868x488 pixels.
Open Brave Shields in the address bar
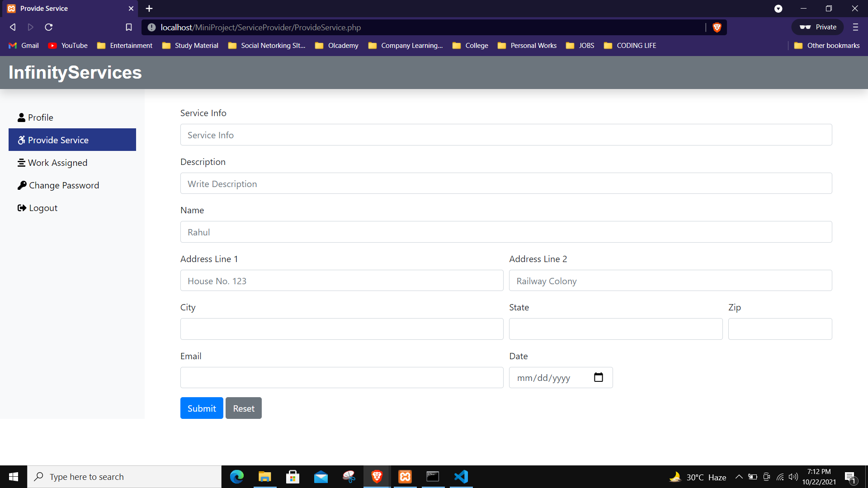[717, 27]
